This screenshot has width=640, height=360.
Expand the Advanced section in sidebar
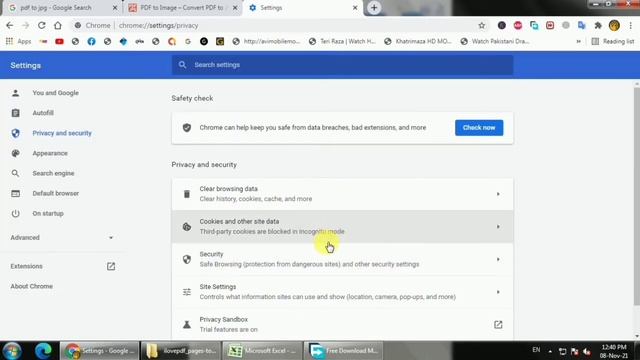62,238
